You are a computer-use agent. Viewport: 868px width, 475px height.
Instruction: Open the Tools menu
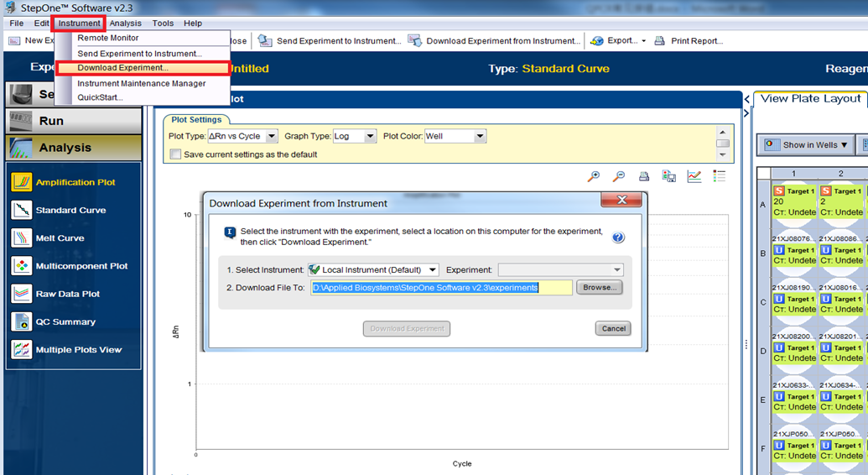tap(163, 23)
